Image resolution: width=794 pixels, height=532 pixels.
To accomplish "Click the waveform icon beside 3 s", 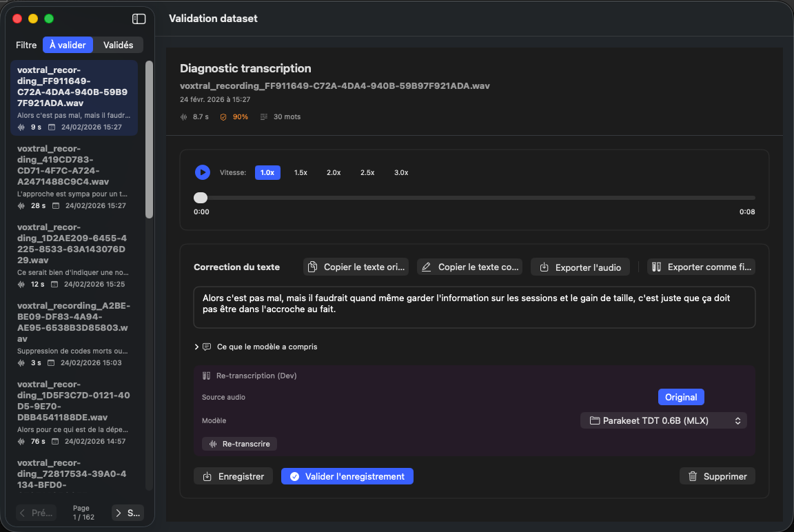I will [x=21, y=363].
